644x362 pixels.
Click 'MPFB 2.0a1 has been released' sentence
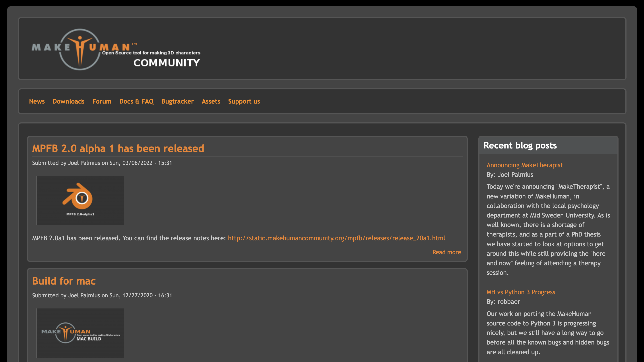(x=76, y=238)
